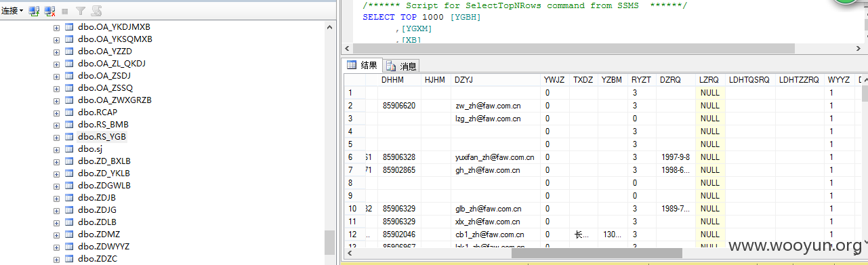Click table icon beside dbo.ZDGWLB

coord(69,186)
